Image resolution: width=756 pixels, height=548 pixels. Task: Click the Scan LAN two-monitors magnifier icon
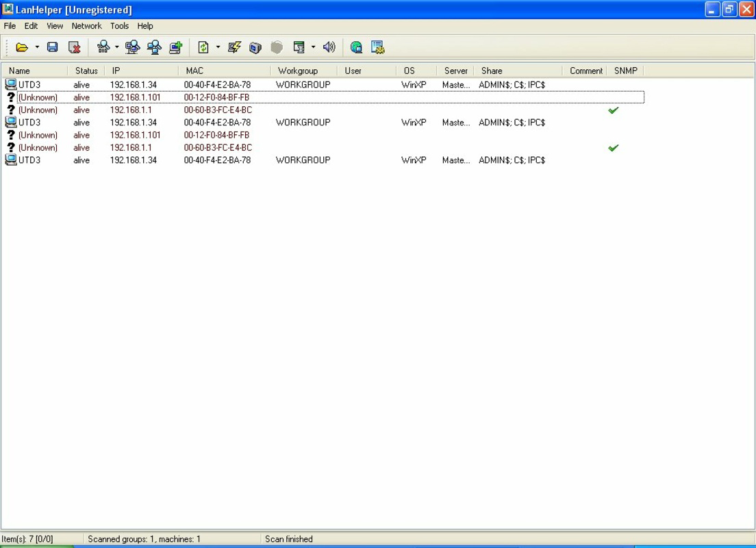click(154, 47)
